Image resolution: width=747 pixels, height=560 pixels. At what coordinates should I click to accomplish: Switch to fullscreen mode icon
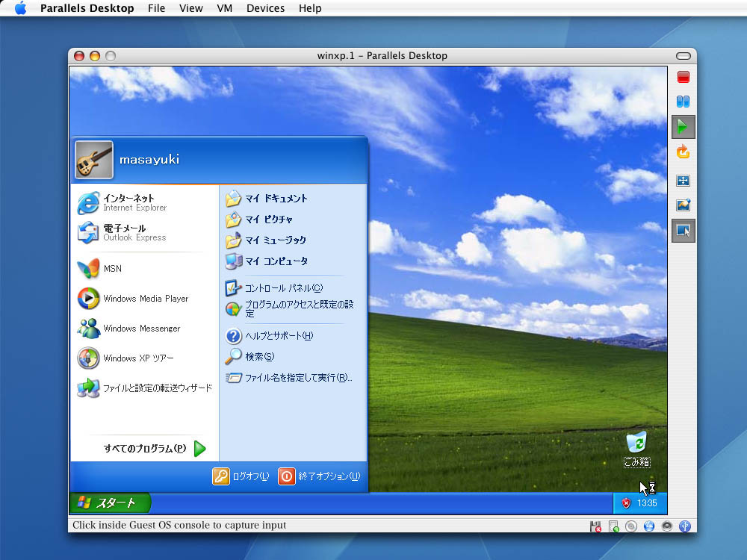coord(683,181)
